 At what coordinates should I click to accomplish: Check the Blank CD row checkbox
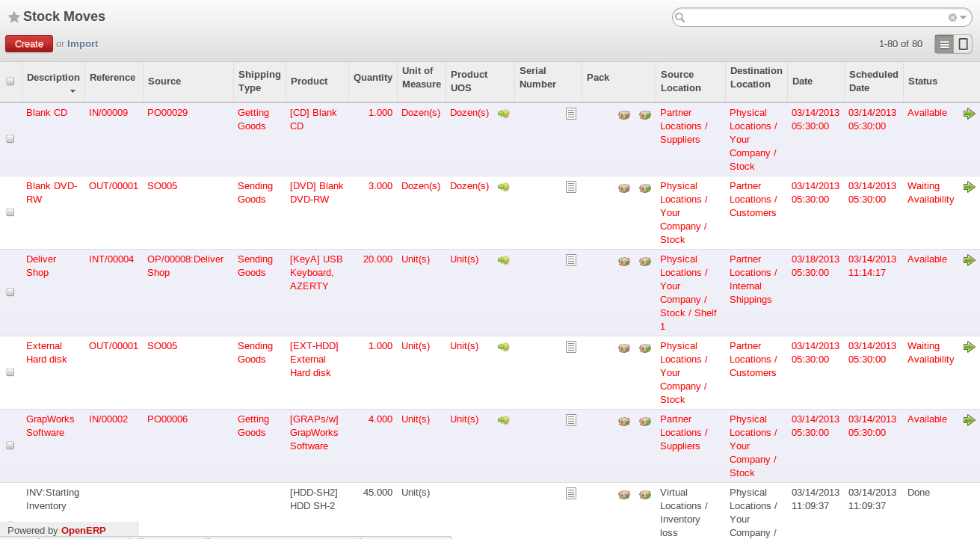[x=10, y=139]
